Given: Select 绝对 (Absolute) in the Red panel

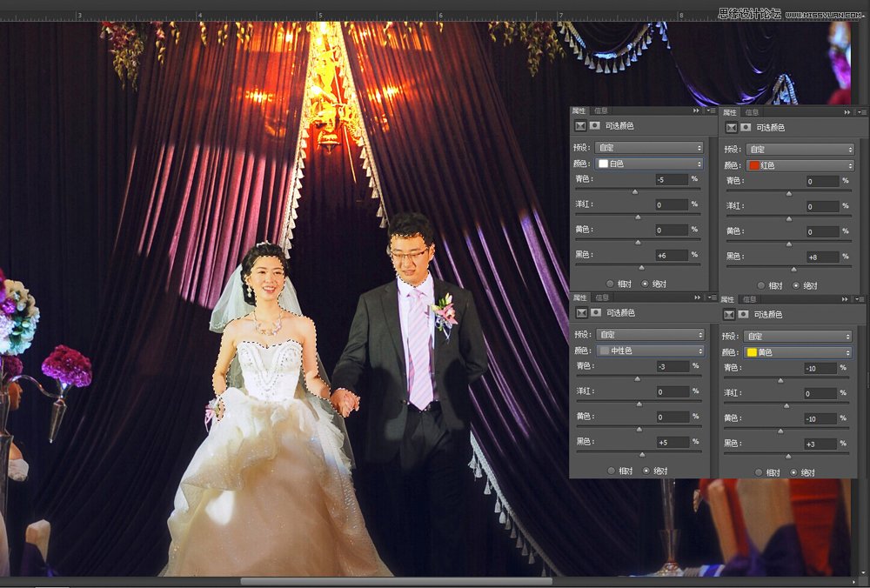Looking at the screenshot, I should click(796, 285).
